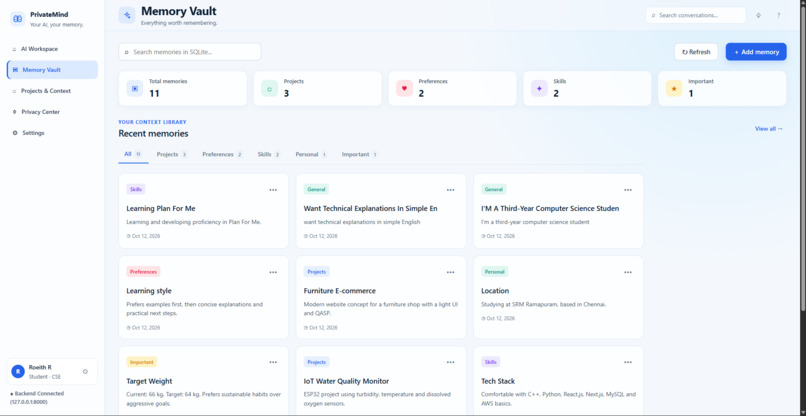The width and height of the screenshot is (806, 416).
Task: Click the Skills tag on Learning Plan card
Action: pos(136,189)
